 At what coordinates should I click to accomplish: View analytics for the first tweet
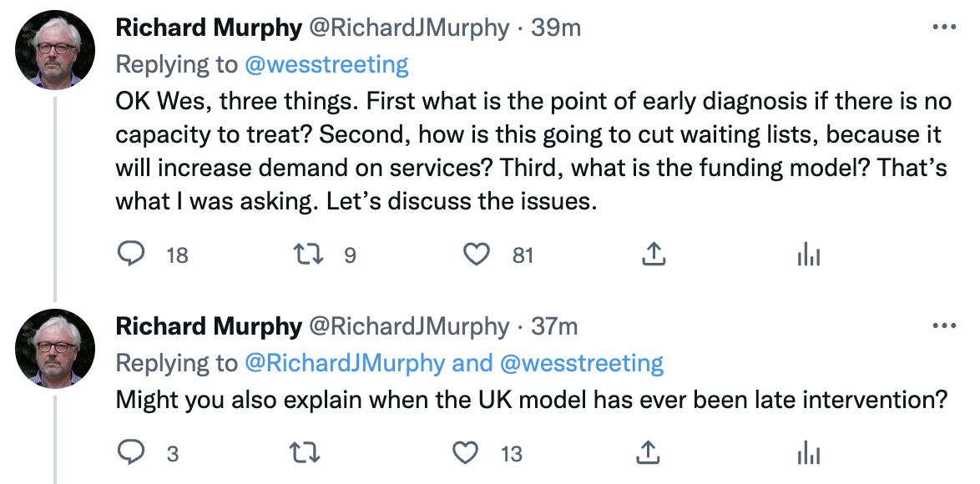[x=809, y=255]
